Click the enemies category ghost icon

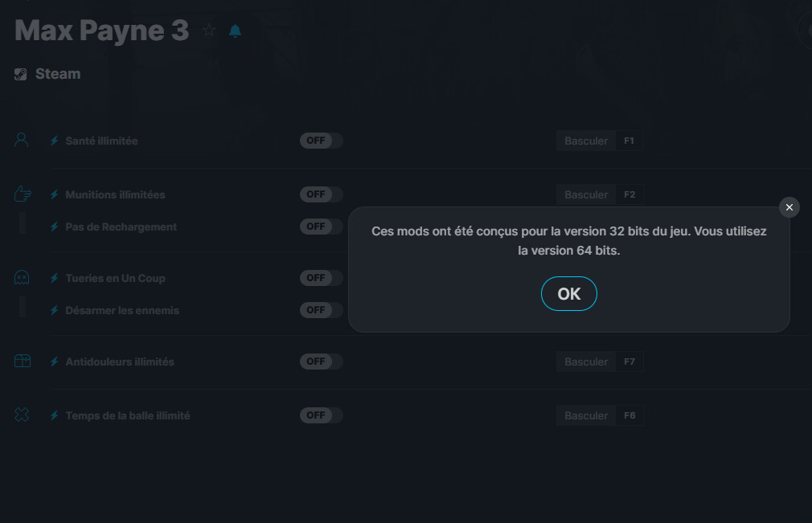pyautogui.click(x=22, y=278)
